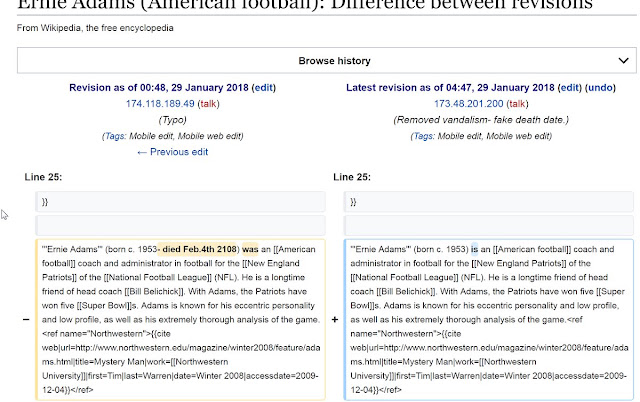
Task: Click highlighted text 'died Feb.4th 2108'
Action: tap(199, 249)
